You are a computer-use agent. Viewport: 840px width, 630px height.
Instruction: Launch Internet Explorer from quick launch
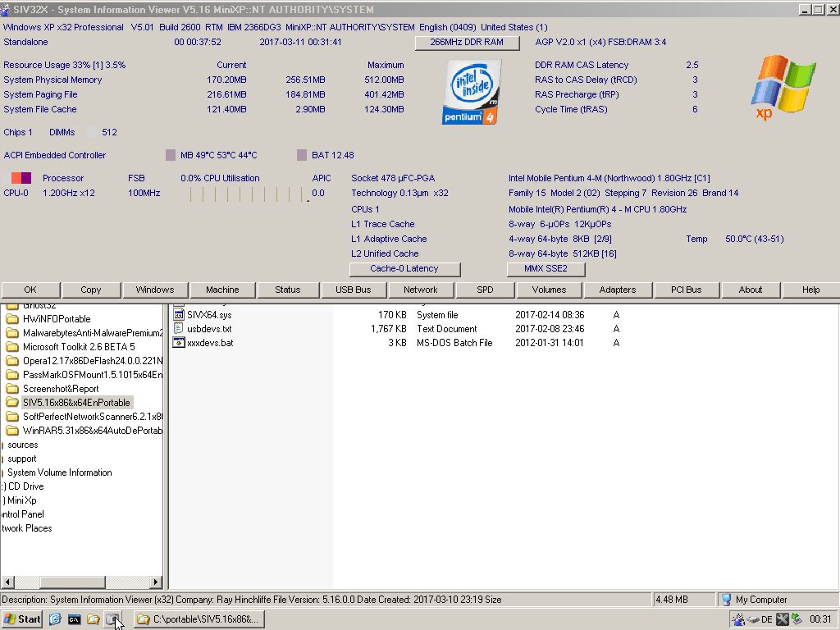55,619
